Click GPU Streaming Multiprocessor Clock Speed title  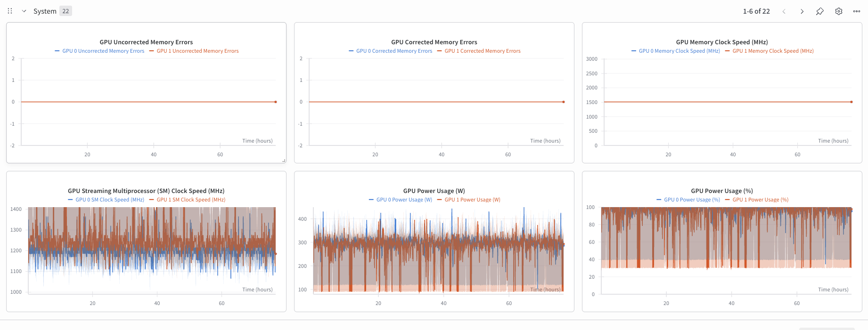coord(146,191)
